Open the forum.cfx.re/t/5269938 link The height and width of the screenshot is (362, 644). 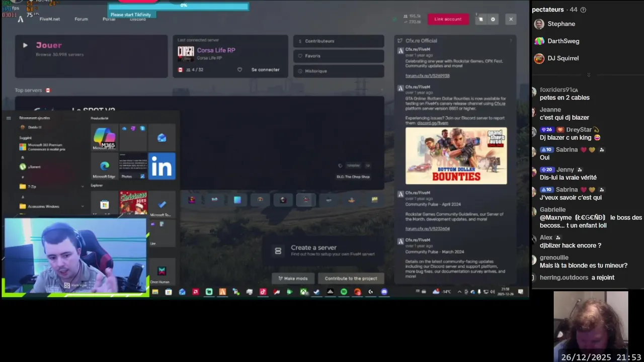click(x=427, y=76)
